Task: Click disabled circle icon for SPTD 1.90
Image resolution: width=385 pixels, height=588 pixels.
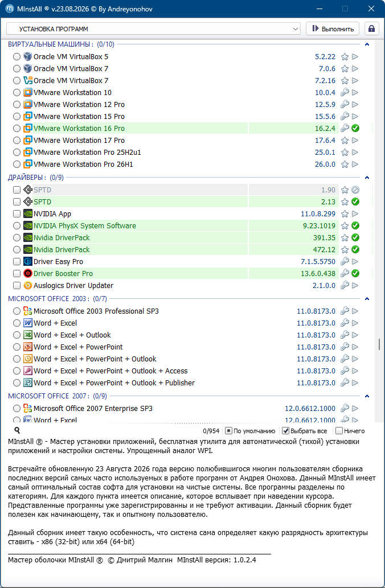Action: (x=355, y=190)
